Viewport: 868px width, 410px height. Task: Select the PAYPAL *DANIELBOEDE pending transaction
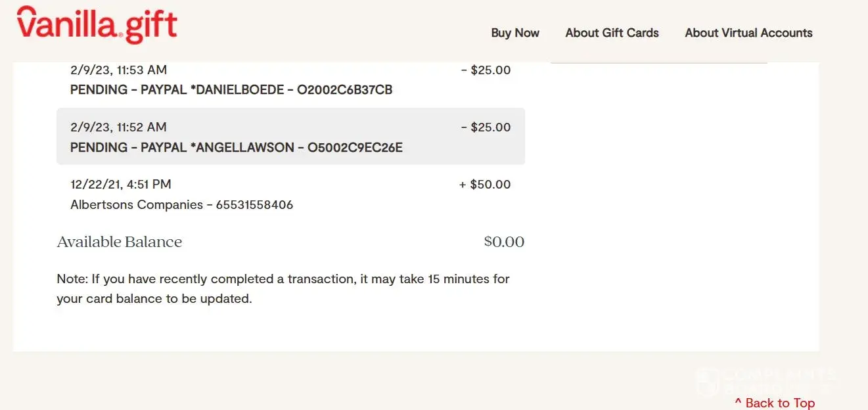(231, 90)
